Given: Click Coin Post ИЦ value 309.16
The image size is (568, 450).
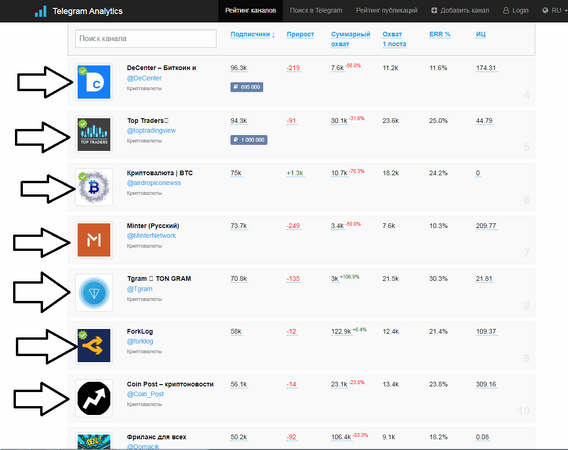Looking at the screenshot, I should 486,384.
